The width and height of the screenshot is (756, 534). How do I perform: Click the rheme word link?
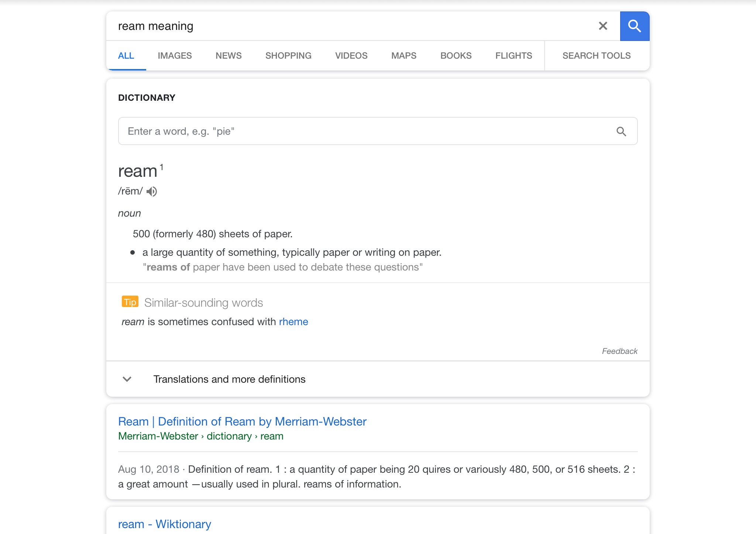pyautogui.click(x=293, y=322)
